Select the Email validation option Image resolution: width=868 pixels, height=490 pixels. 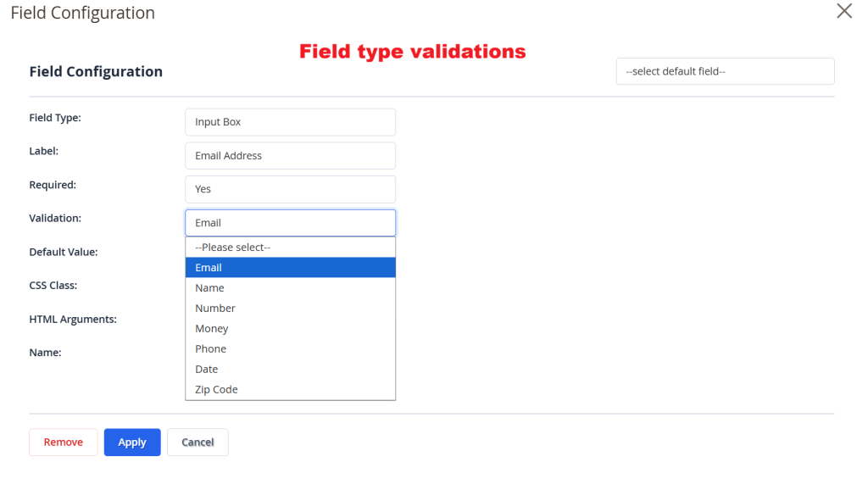click(290, 267)
